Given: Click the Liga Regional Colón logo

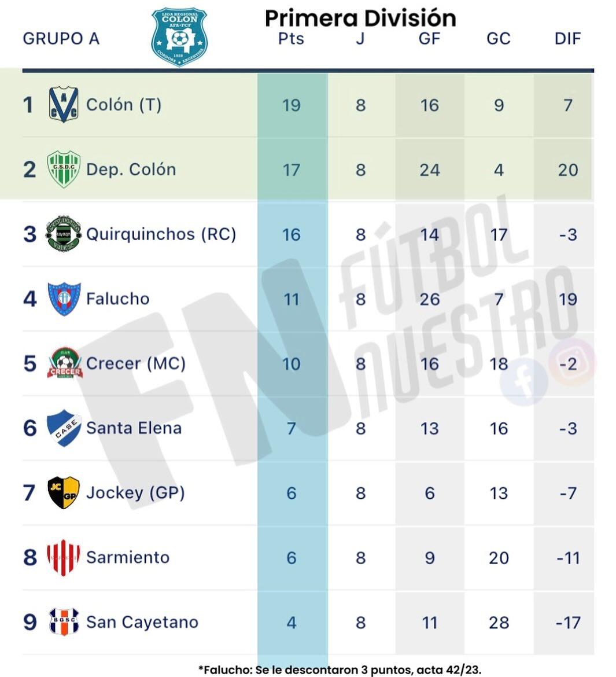Looking at the screenshot, I should pos(179,36).
